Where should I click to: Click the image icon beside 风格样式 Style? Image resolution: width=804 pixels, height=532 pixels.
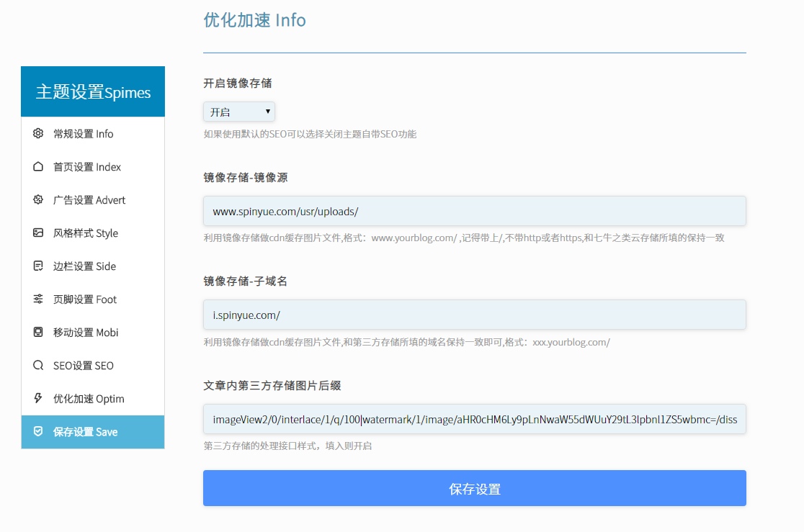(x=38, y=233)
